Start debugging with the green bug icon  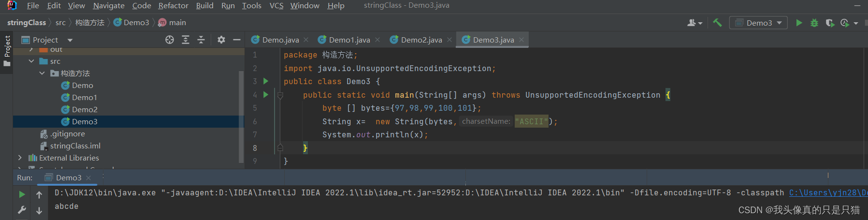(814, 23)
